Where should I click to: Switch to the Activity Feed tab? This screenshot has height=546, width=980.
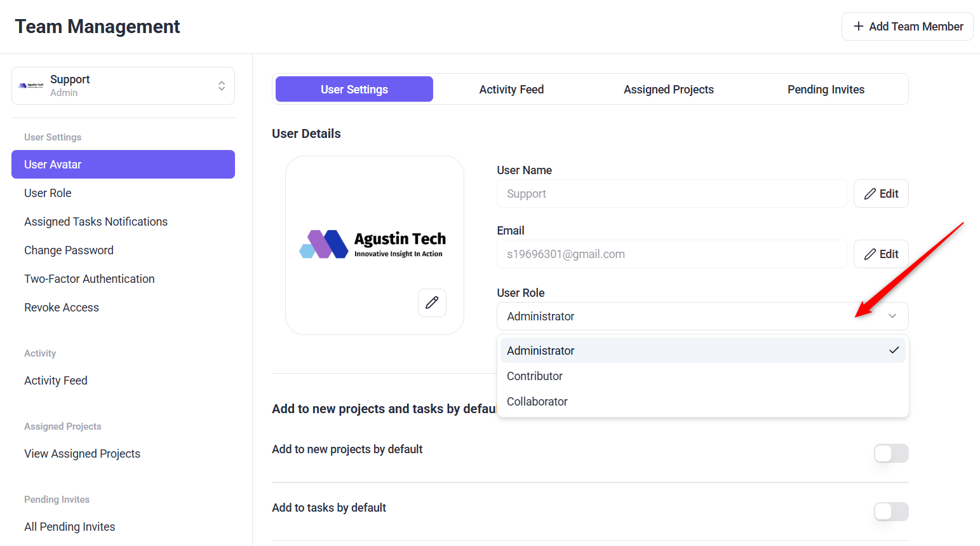[x=511, y=90]
